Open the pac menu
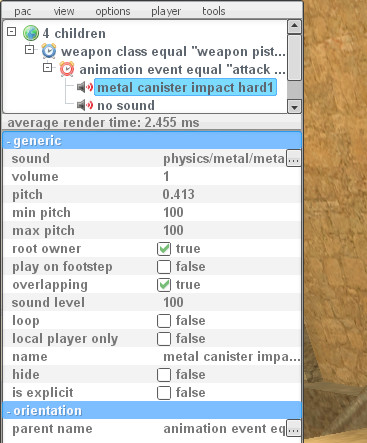 click(23, 11)
